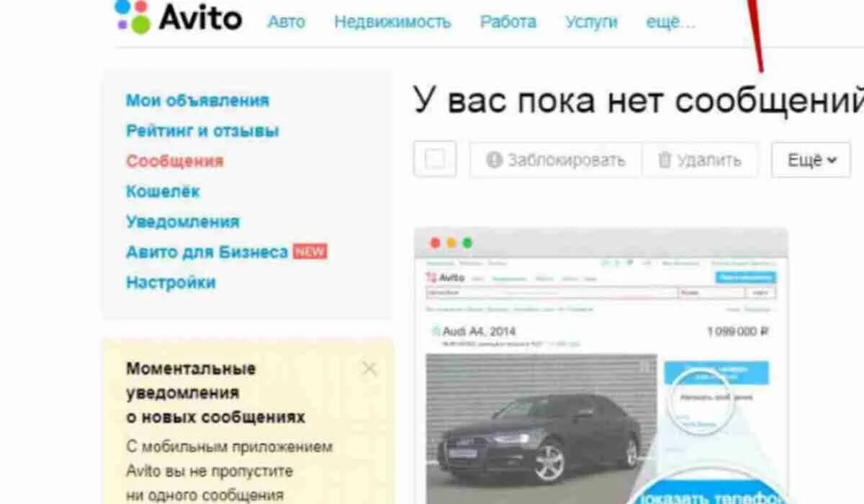Click the trash icon in Удалить button
864x504 pixels.
coord(665,160)
